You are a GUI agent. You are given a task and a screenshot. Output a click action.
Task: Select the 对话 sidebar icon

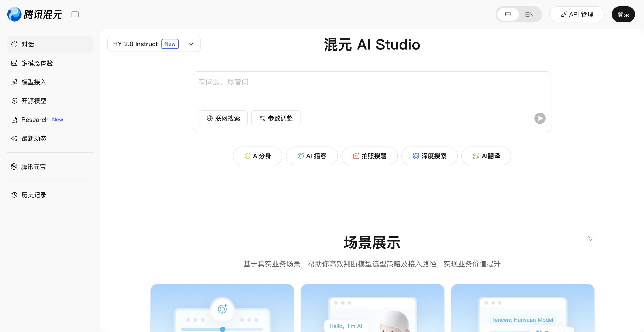(x=14, y=44)
